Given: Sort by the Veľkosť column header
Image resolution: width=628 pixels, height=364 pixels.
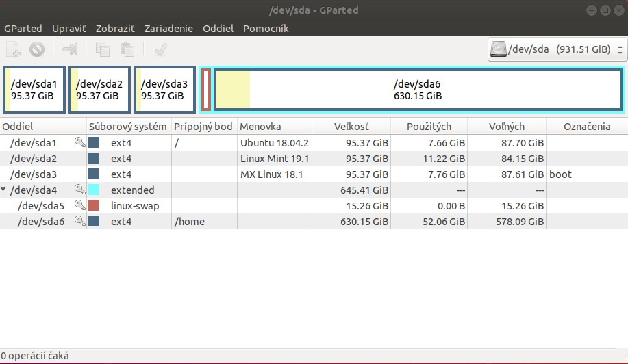Looking at the screenshot, I should [x=351, y=127].
